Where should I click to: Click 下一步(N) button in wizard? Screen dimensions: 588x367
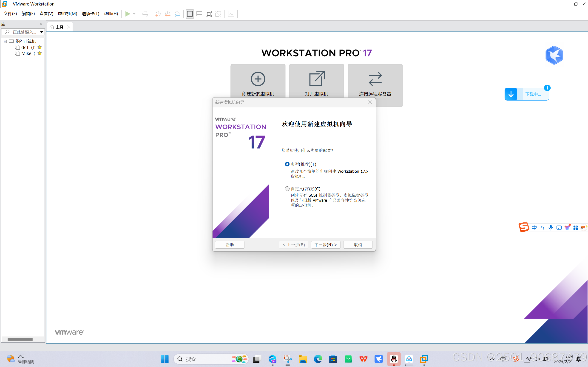point(326,245)
